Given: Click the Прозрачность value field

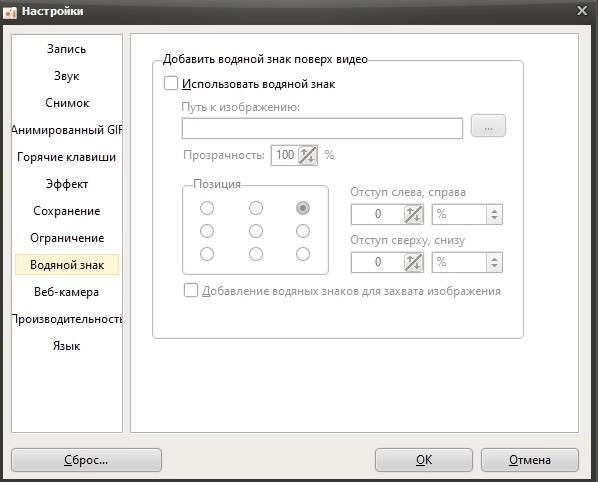Looking at the screenshot, I should tap(285, 155).
